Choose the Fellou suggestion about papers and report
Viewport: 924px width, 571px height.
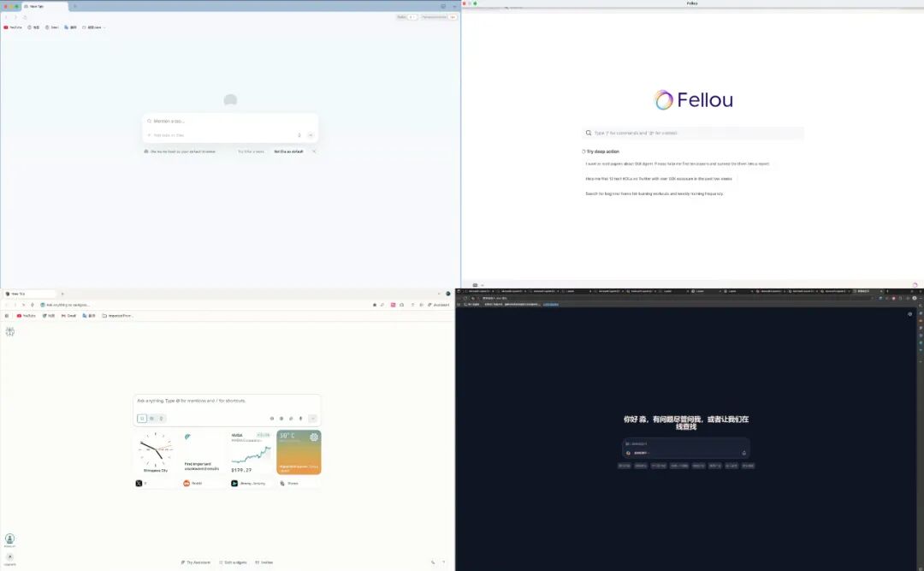tap(677, 164)
